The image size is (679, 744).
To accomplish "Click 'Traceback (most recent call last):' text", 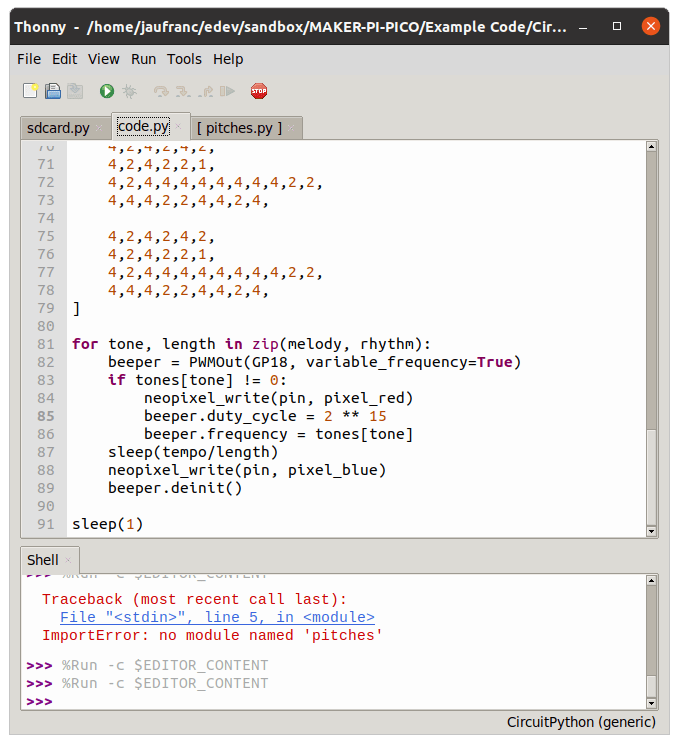I will point(194,599).
